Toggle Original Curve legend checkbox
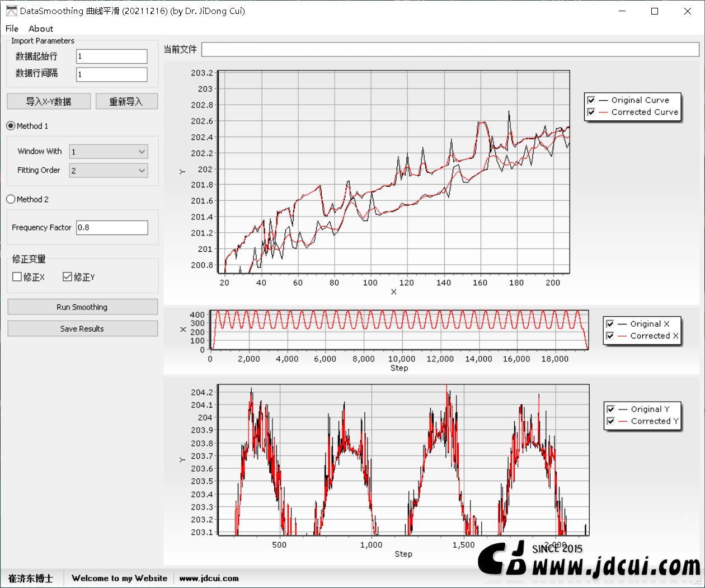 pyautogui.click(x=591, y=100)
